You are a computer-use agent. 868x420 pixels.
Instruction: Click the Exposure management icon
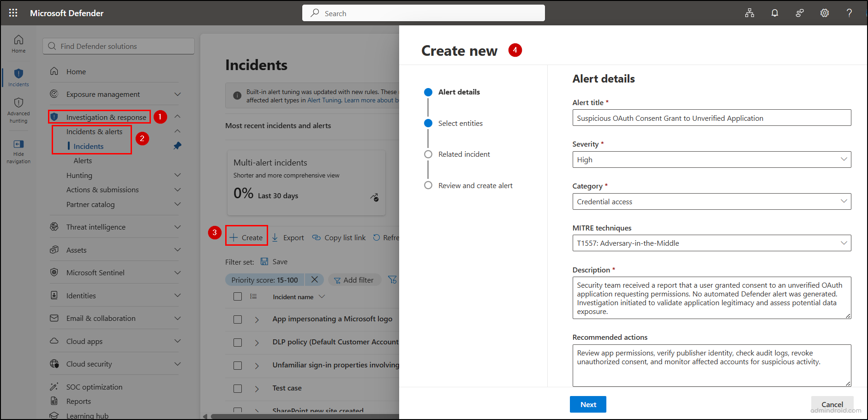(x=54, y=94)
